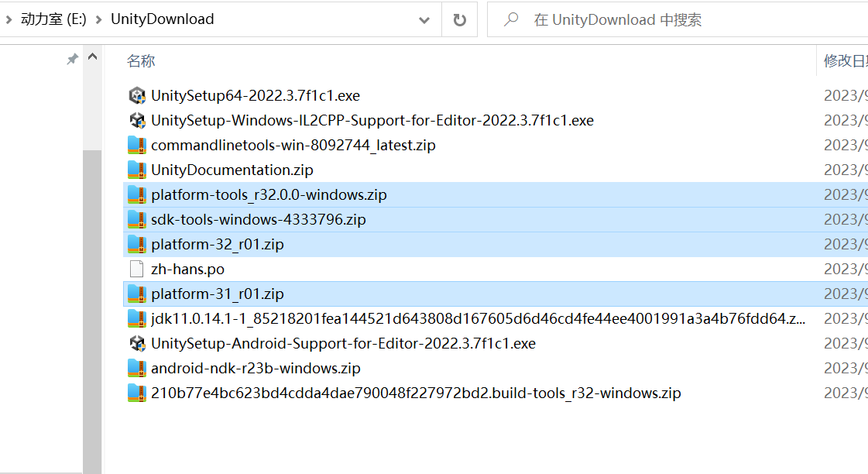Select the platform-32_r01.zip file name
868x474 pixels.
(218, 244)
